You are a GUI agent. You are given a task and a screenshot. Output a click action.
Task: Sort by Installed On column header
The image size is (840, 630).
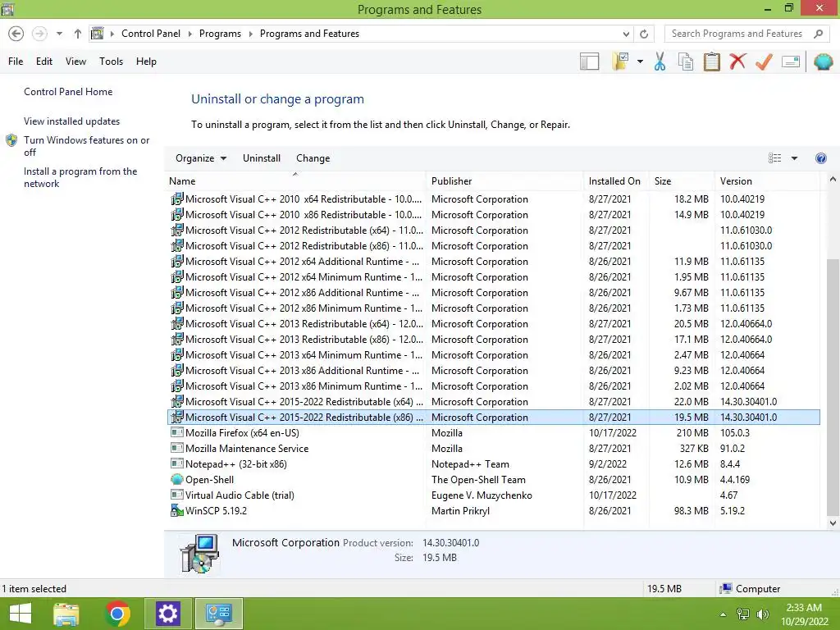615,181
